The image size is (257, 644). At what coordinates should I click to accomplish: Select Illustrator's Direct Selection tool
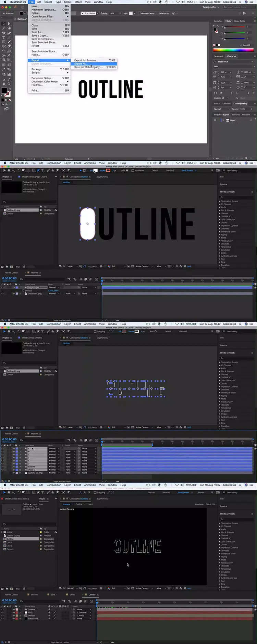tap(9, 24)
